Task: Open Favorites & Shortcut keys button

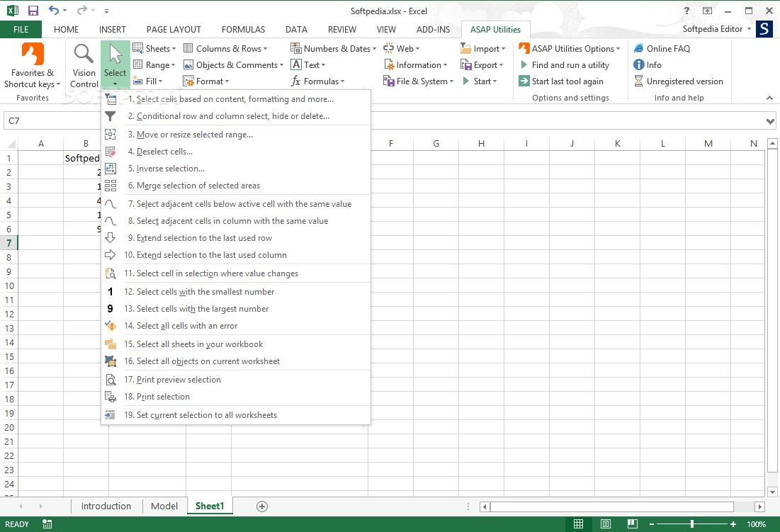Action: [33, 66]
